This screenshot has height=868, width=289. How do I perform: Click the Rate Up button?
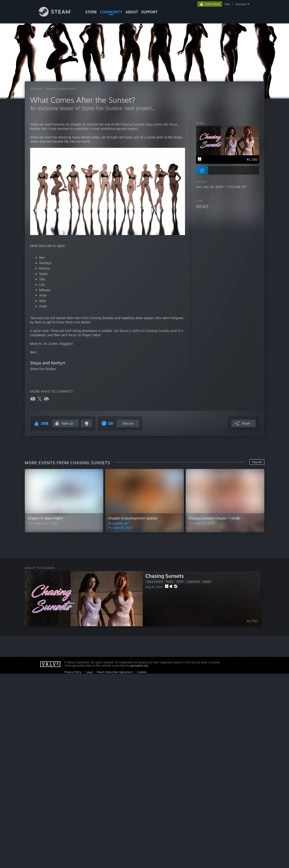click(x=65, y=424)
